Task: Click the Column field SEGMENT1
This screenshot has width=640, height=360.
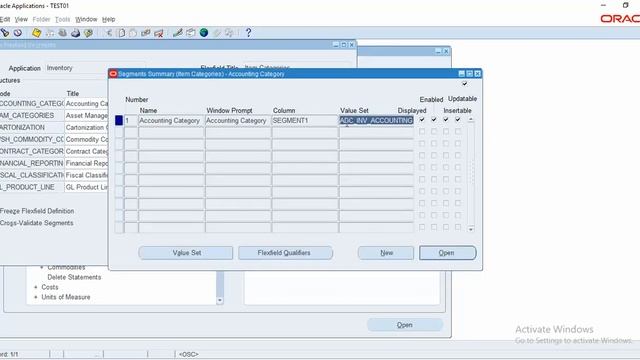Action: 305,120
